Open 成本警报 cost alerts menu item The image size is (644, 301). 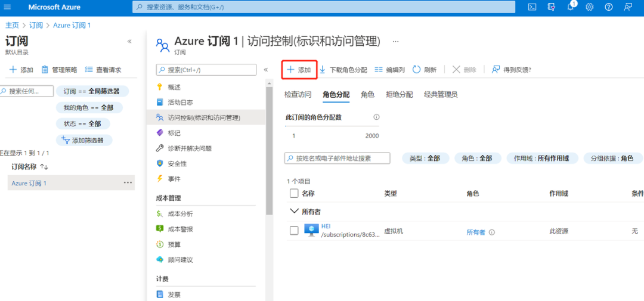[175, 229]
